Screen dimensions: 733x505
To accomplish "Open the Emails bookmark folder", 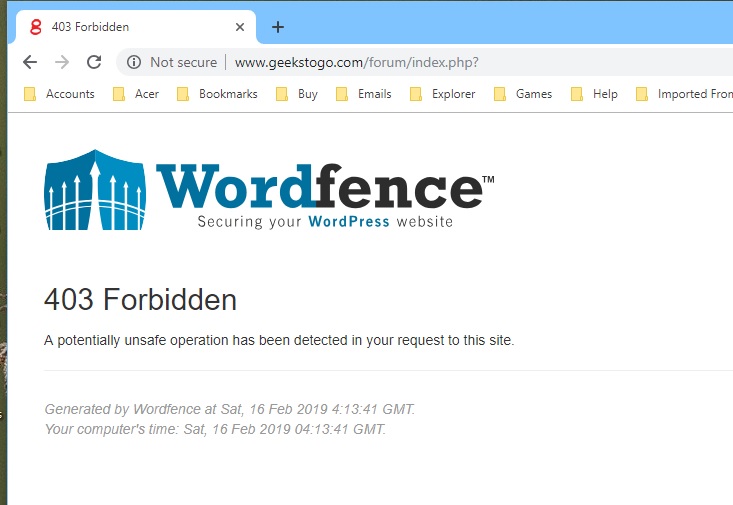I will click(364, 94).
